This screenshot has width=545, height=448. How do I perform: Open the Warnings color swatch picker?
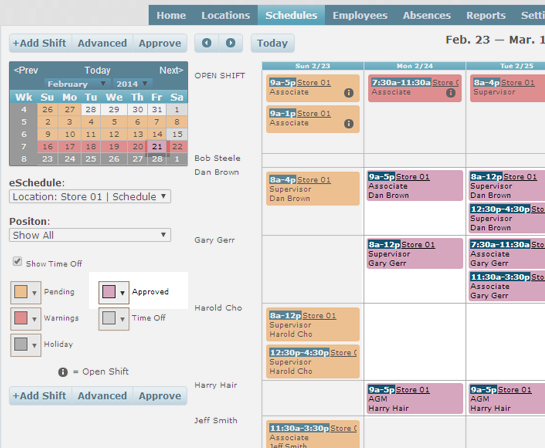click(x=26, y=318)
